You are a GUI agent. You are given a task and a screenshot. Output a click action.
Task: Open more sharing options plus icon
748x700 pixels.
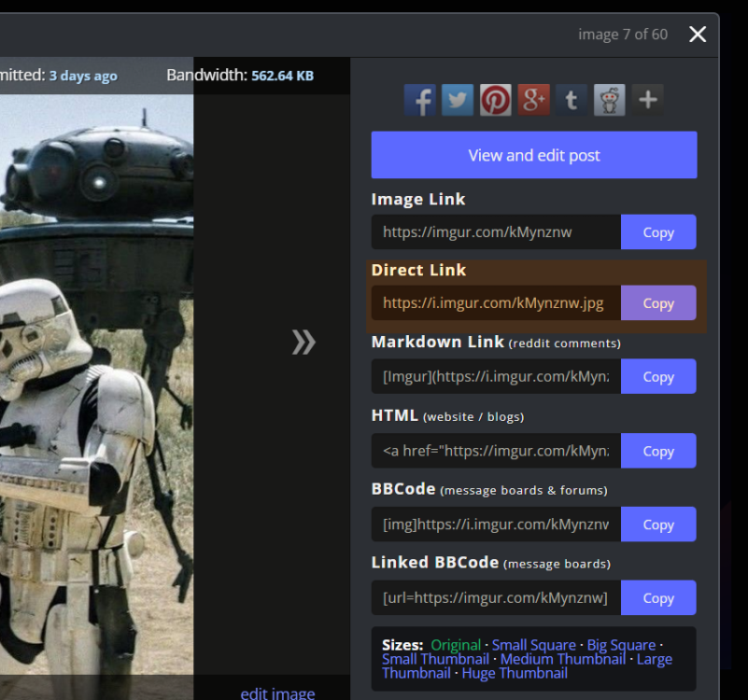pyautogui.click(x=648, y=100)
